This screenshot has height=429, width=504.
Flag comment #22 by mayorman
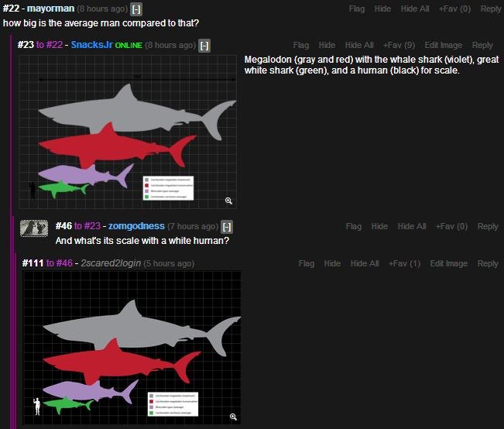[x=356, y=9]
